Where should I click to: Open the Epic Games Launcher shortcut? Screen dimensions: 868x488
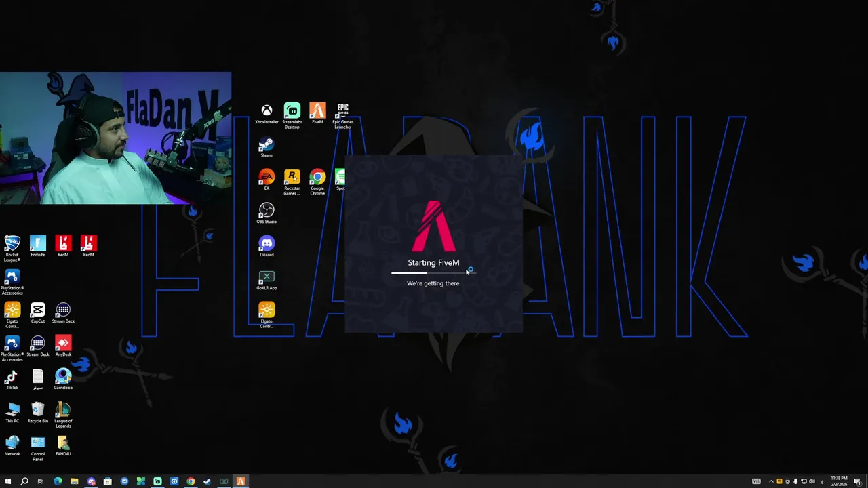[x=342, y=115]
